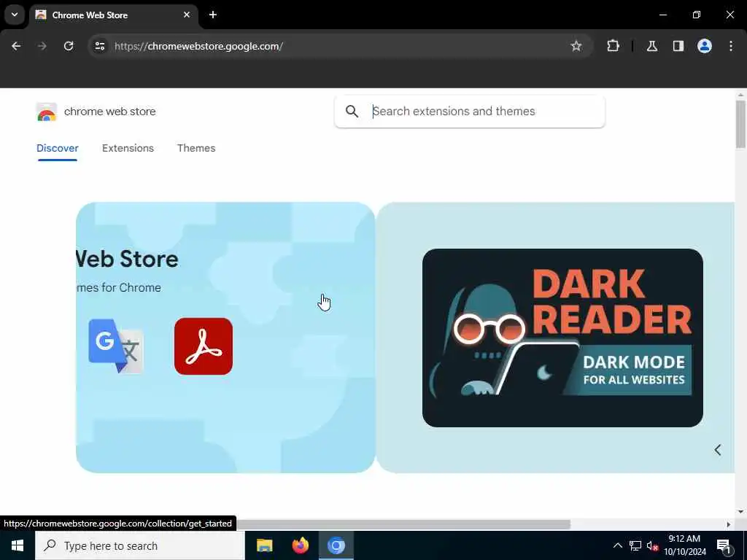Image resolution: width=747 pixels, height=560 pixels.
Task: Click the Google Translate icon in banner
Action: tap(116, 346)
